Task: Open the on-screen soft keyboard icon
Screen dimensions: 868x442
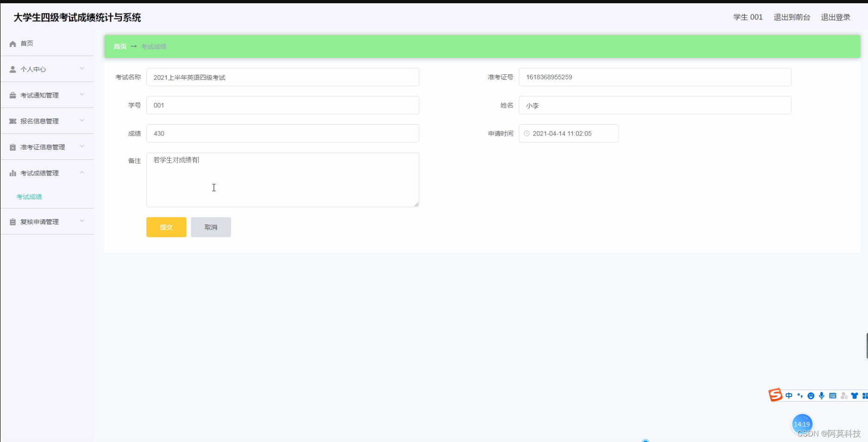Action: pyautogui.click(x=833, y=395)
